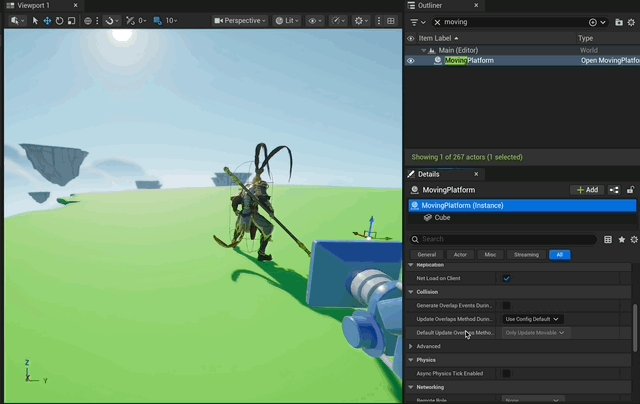Open the viewport Show flags eye menu
The height and width of the screenshot is (404, 640).
315,21
